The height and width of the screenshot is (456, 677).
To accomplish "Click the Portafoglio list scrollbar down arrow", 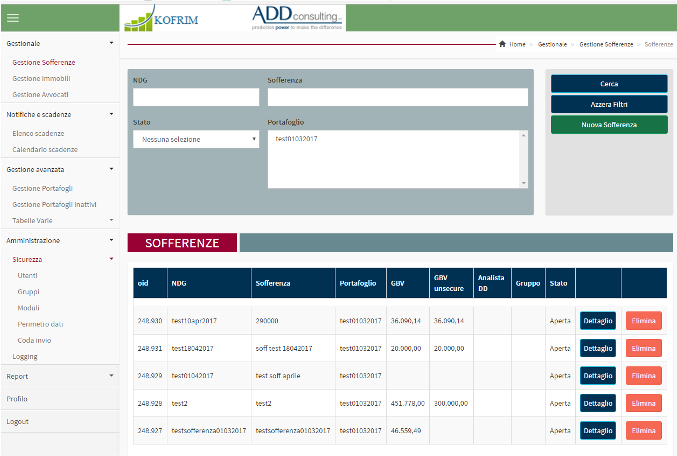I will pos(522,183).
